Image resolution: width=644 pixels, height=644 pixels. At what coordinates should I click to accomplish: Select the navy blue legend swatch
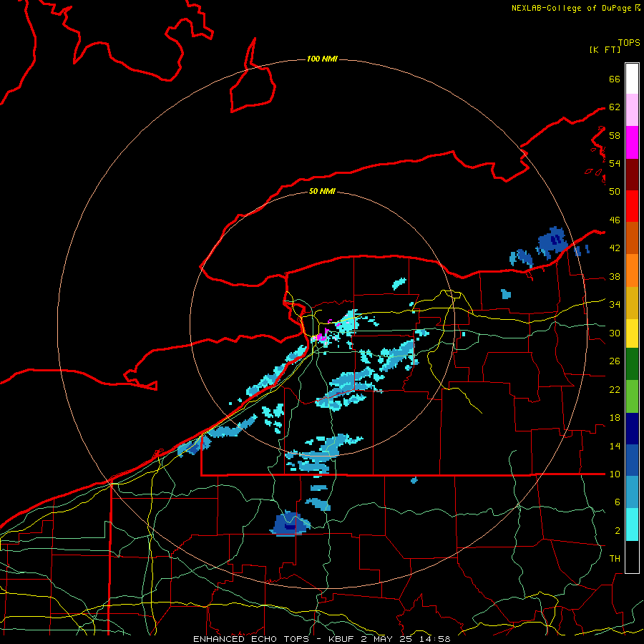coord(632,429)
